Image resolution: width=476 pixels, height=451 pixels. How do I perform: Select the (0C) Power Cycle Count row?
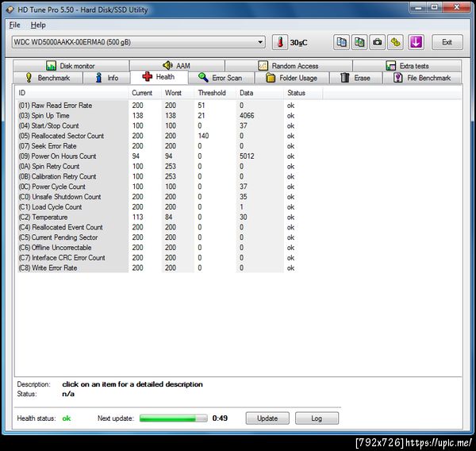click(170, 187)
